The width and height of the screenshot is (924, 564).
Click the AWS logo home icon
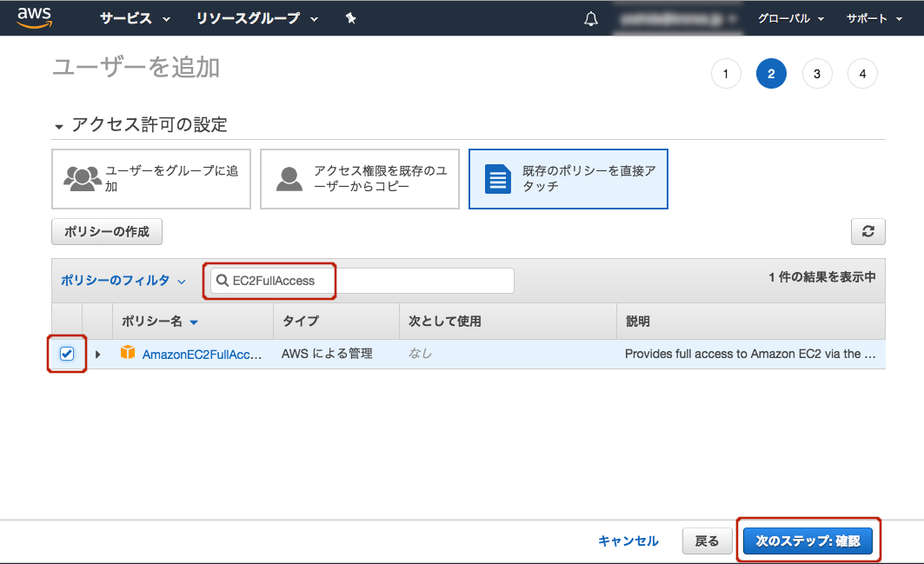click(x=35, y=17)
